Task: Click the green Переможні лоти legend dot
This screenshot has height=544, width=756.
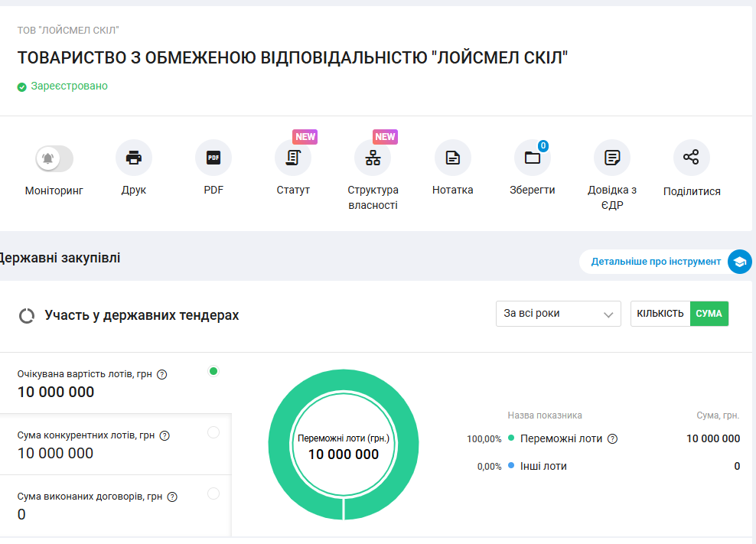Action: pos(511,438)
